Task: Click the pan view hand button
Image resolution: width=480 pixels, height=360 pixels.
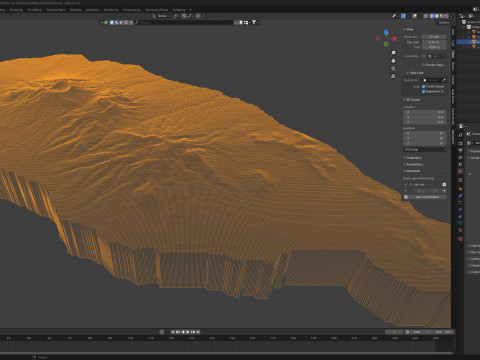Action: click(393, 61)
